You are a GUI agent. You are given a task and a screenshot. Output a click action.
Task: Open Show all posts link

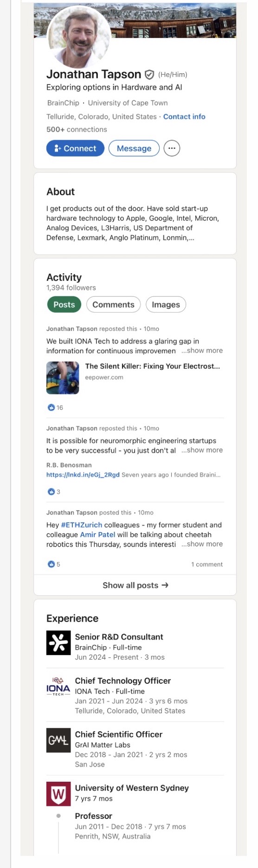point(135,585)
